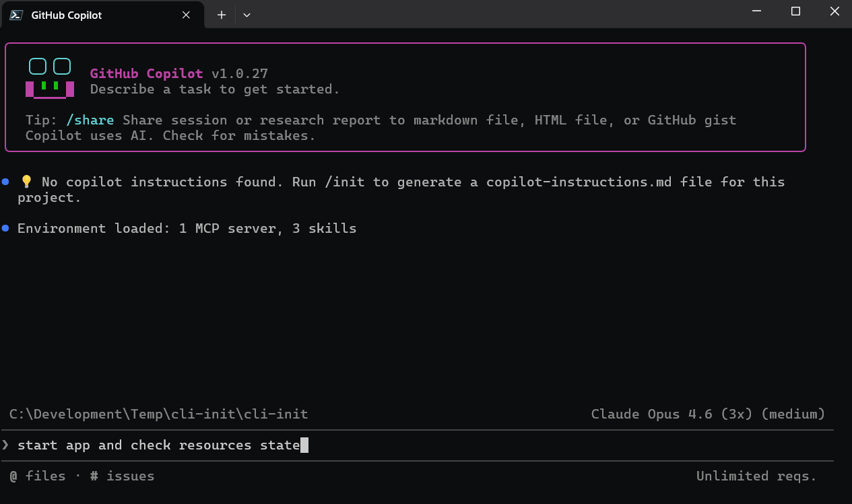Click the Describe a task to get started text

click(x=214, y=89)
